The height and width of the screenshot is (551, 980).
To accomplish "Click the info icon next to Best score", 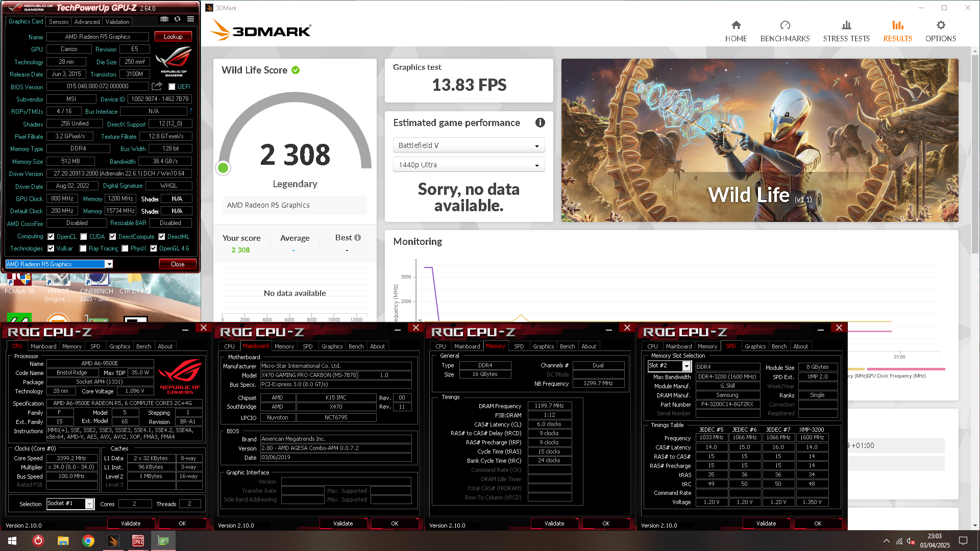I will [x=357, y=237].
